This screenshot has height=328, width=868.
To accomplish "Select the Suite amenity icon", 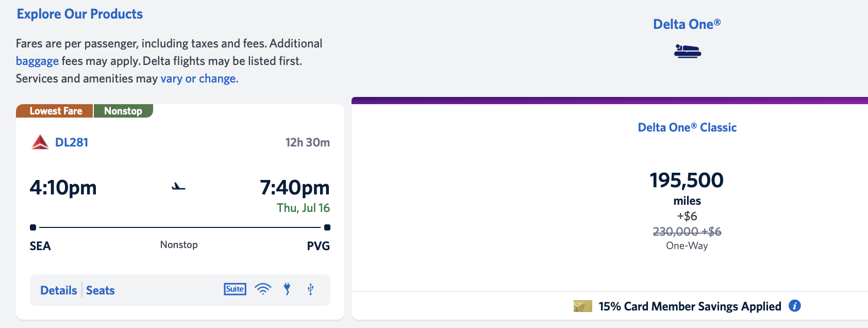I will pyautogui.click(x=235, y=289).
